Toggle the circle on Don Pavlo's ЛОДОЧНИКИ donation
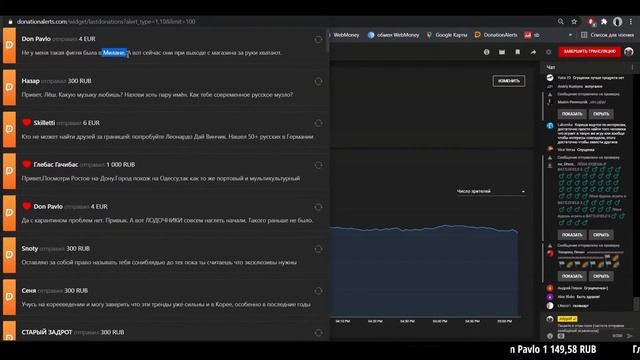 coord(318,207)
